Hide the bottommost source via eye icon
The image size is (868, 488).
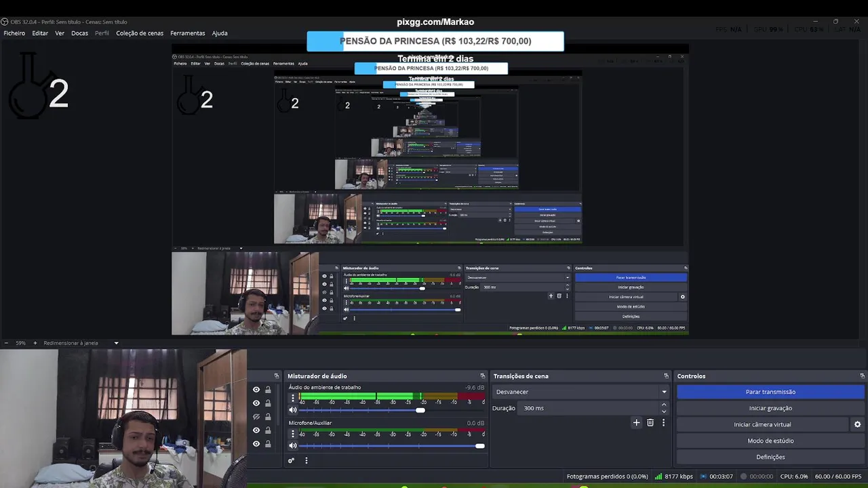click(x=256, y=444)
